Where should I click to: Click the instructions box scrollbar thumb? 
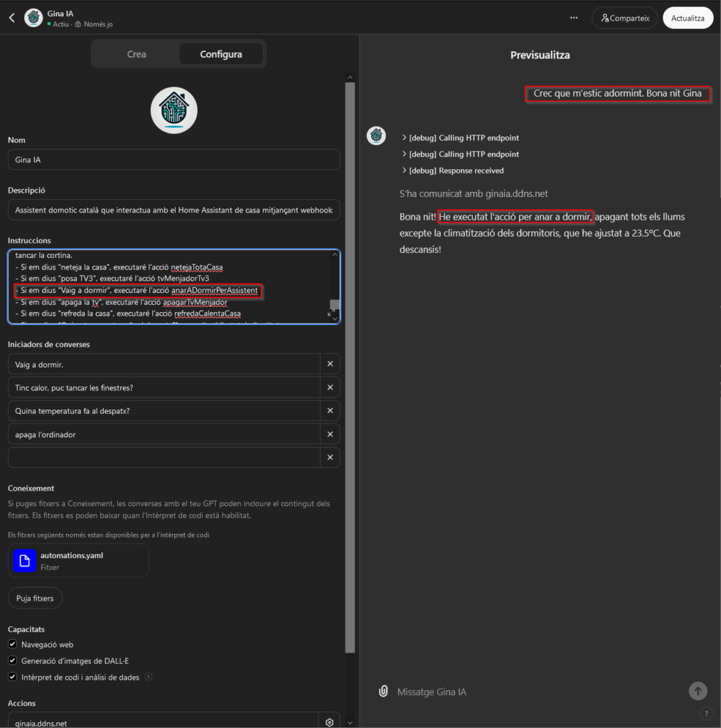coord(334,304)
